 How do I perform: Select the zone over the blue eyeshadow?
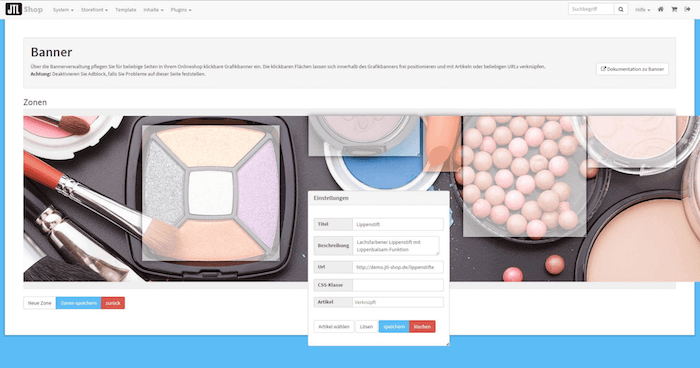click(x=364, y=136)
